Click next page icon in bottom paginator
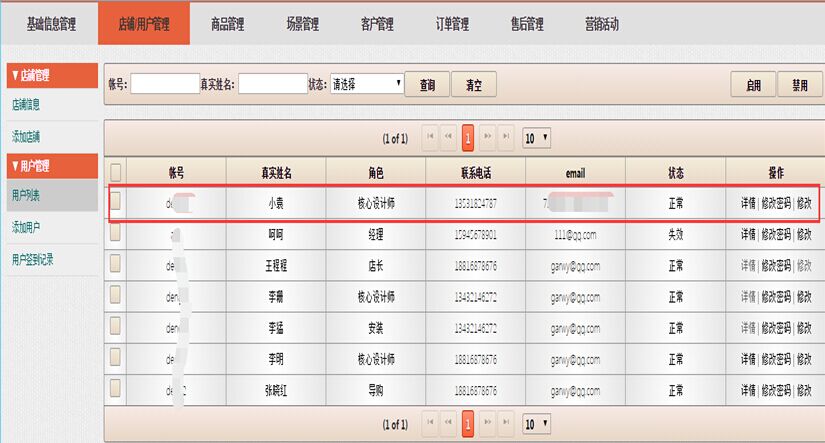The width and height of the screenshot is (825, 443). click(487, 424)
